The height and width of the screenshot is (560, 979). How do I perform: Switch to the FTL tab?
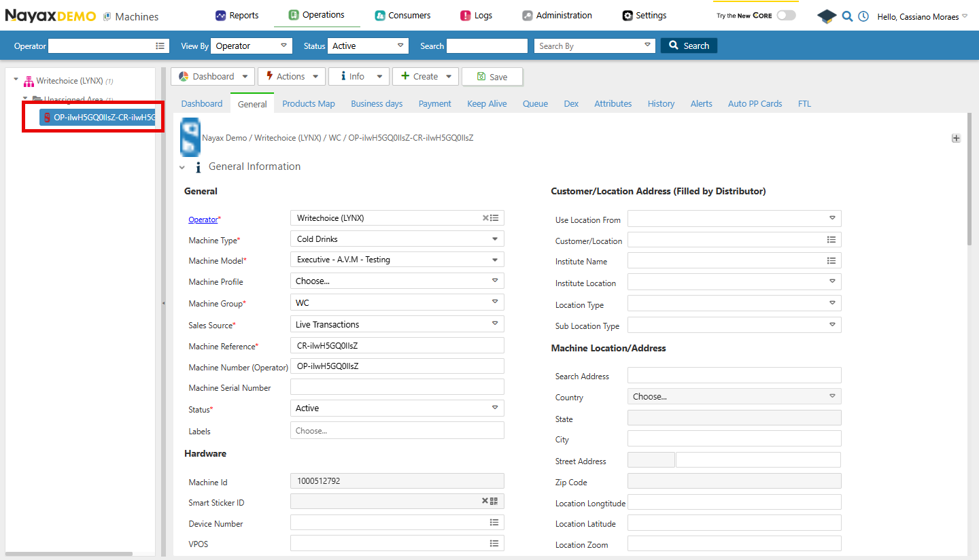[805, 103]
